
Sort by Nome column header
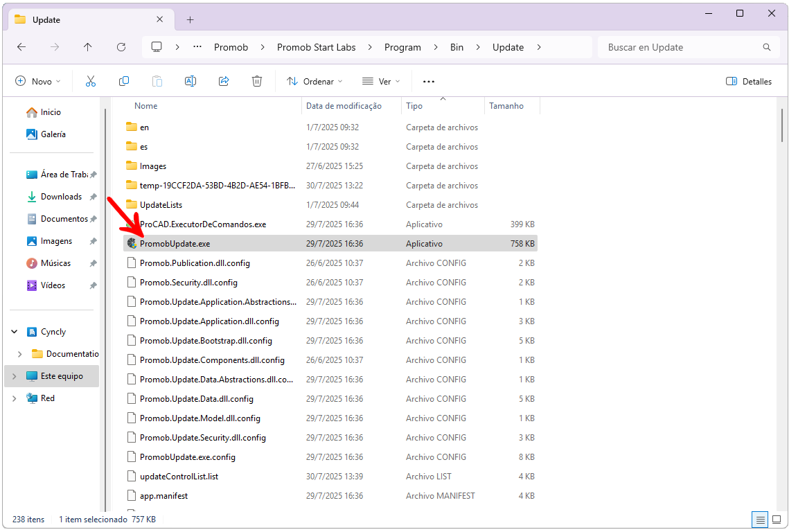(146, 106)
